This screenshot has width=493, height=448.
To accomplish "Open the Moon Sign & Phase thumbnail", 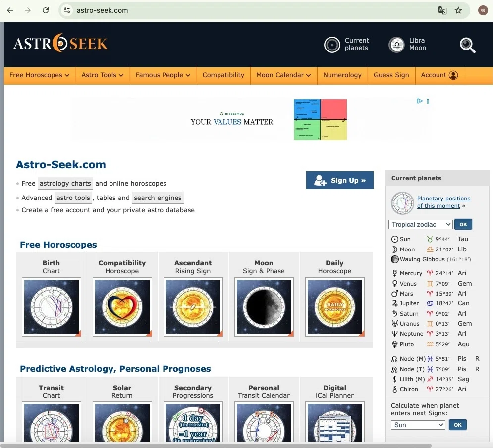I will coord(264,307).
